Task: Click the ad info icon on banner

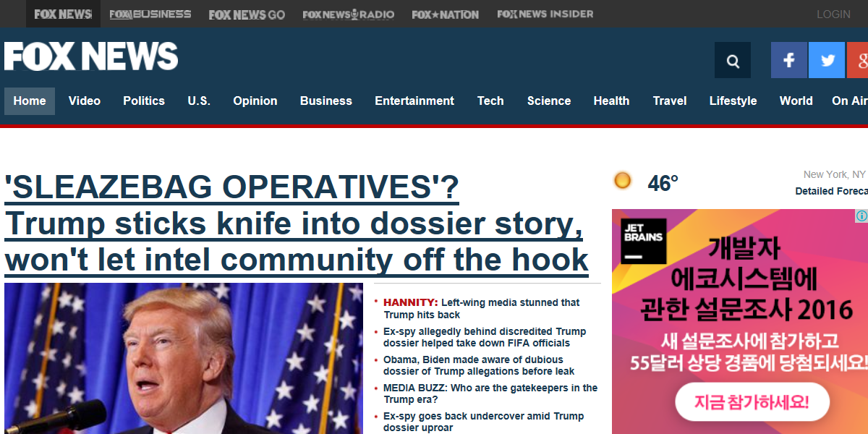Action: (x=861, y=216)
